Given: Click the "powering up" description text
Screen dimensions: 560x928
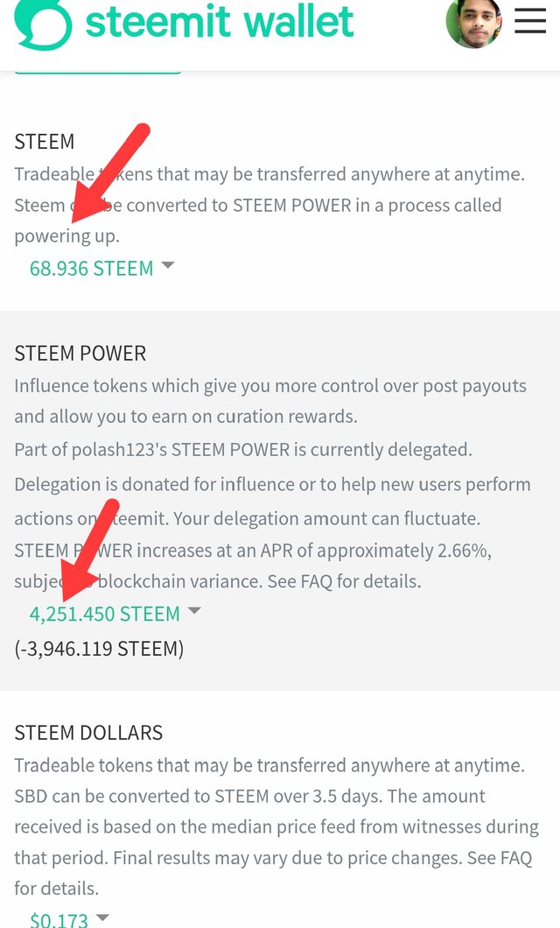Looking at the screenshot, I should (x=67, y=236).
